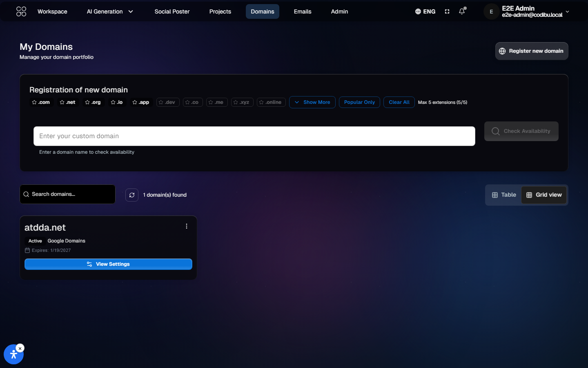Click the Expires: 1/19/2027 text
588x368 pixels.
(51, 250)
